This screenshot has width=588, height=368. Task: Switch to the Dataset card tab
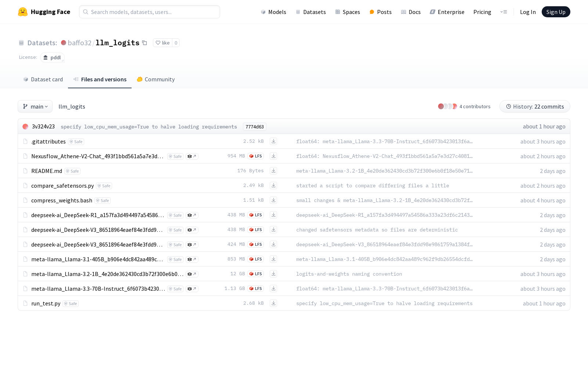click(x=43, y=79)
